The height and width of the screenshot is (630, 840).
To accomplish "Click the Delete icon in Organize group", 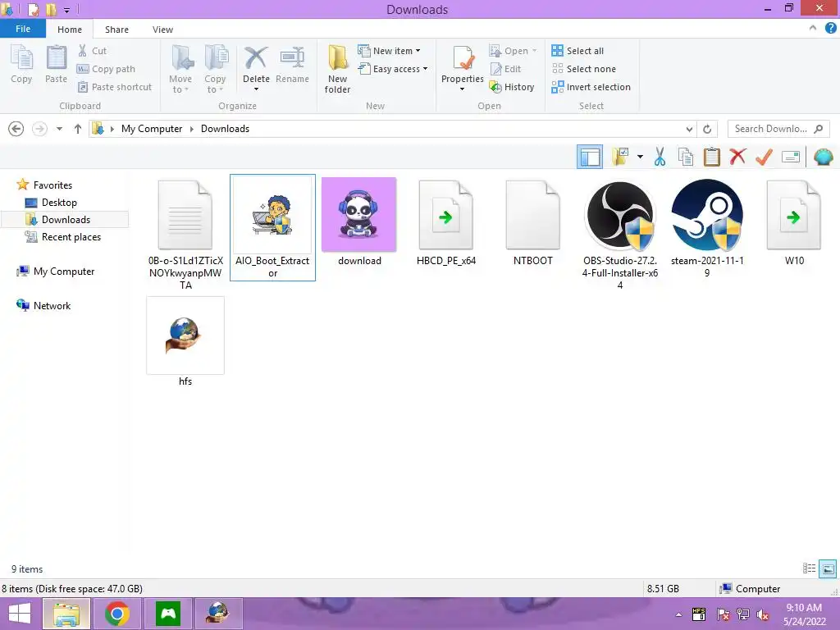I will point(256,58).
